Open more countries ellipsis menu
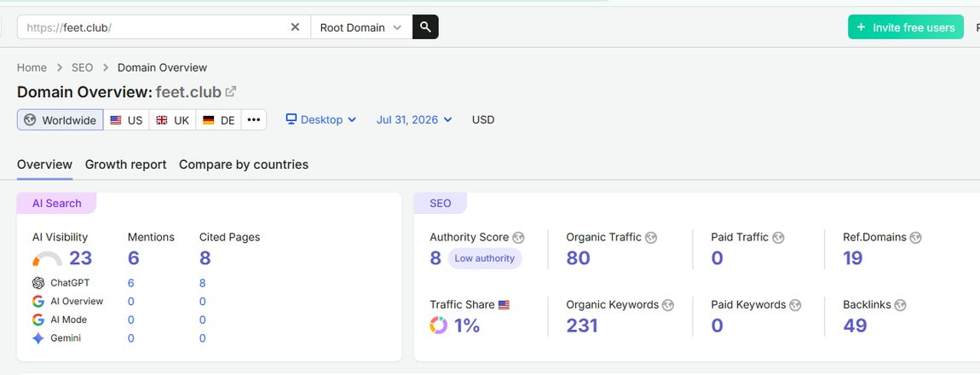 tap(254, 120)
